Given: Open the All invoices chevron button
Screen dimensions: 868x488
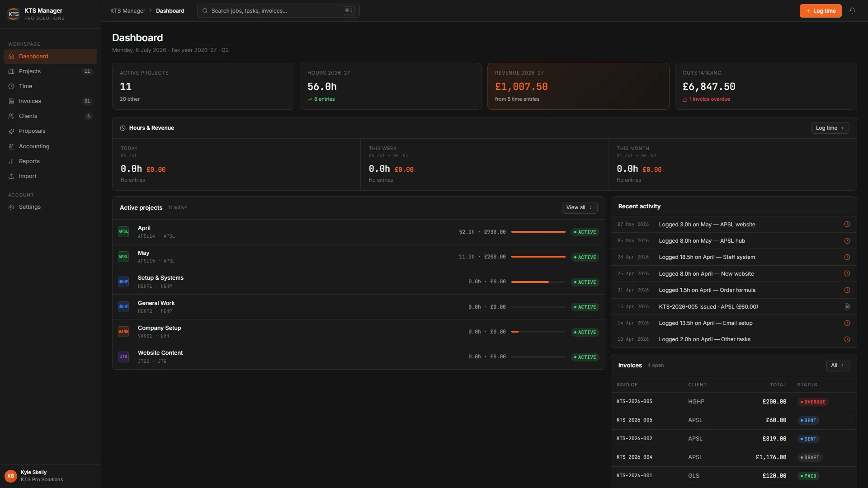Looking at the screenshot, I should 838,365.
